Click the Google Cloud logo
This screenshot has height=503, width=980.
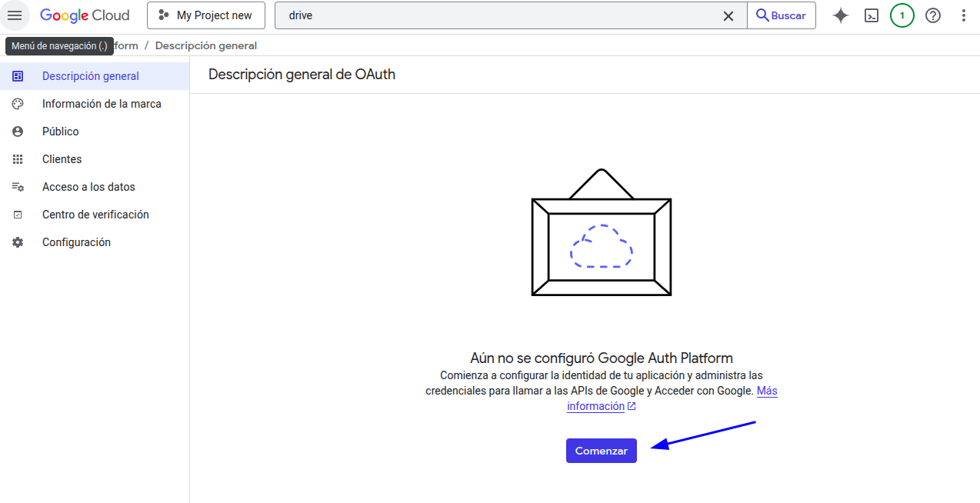[85, 15]
